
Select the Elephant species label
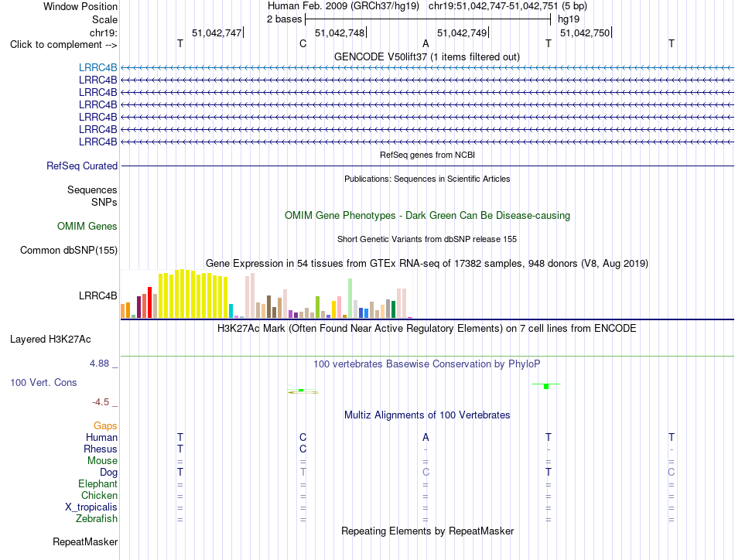coord(98,483)
